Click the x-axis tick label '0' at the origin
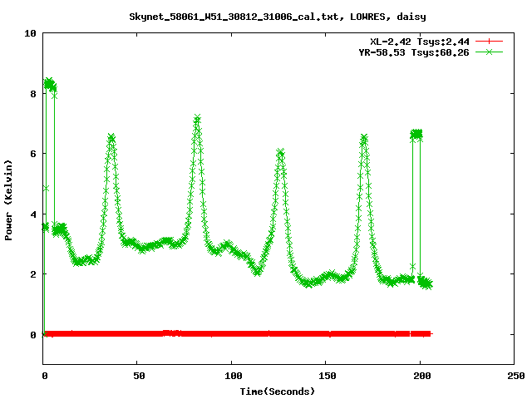The height and width of the screenshot is (399, 532). (45, 376)
